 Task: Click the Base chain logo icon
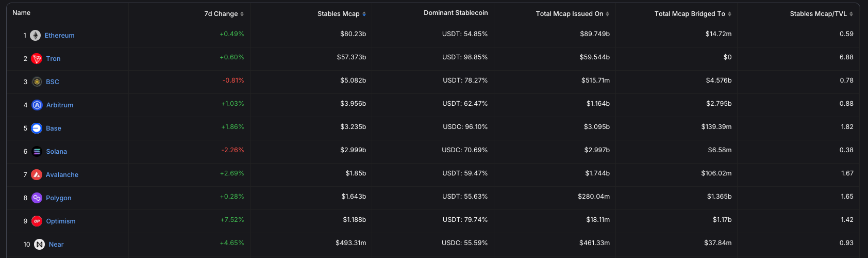37,128
